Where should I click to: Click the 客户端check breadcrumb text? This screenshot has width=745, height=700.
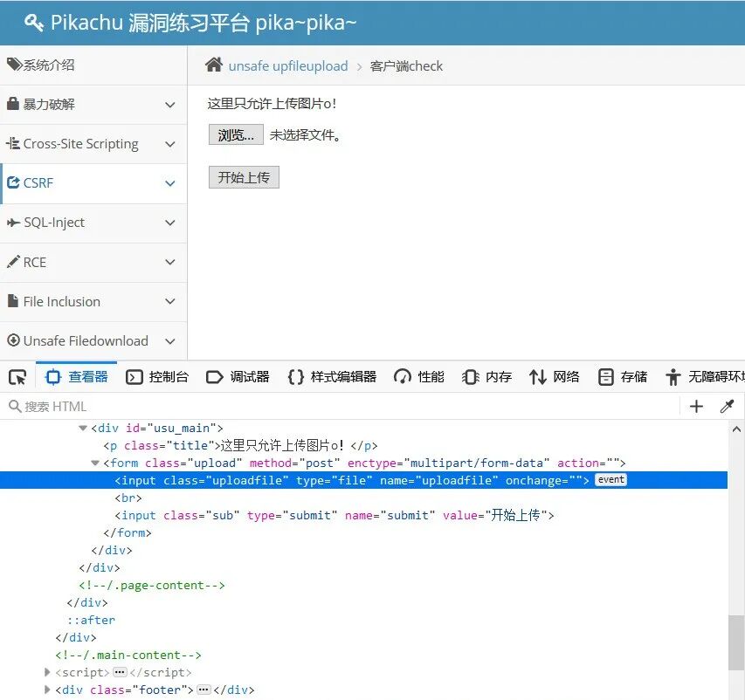tap(406, 66)
